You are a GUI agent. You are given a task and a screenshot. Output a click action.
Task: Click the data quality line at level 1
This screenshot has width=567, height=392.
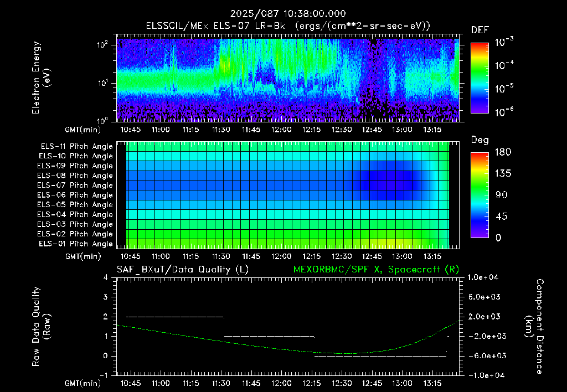(x=269, y=336)
